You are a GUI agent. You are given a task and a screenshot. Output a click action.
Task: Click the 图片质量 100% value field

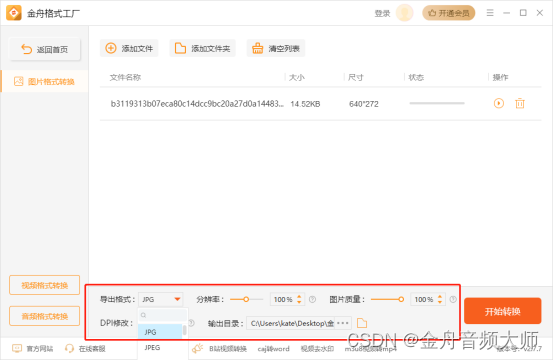(424, 299)
